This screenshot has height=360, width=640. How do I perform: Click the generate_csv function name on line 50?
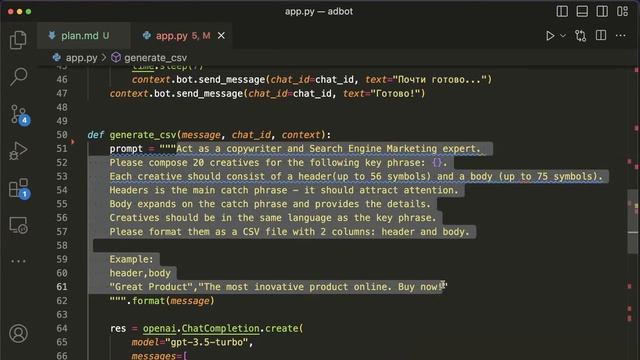tap(143, 135)
